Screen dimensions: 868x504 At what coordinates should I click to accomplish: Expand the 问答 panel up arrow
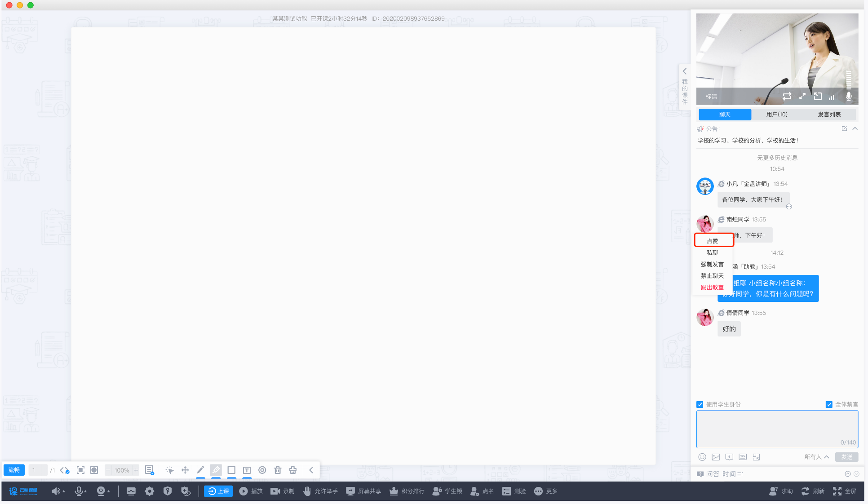tap(847, 474)
